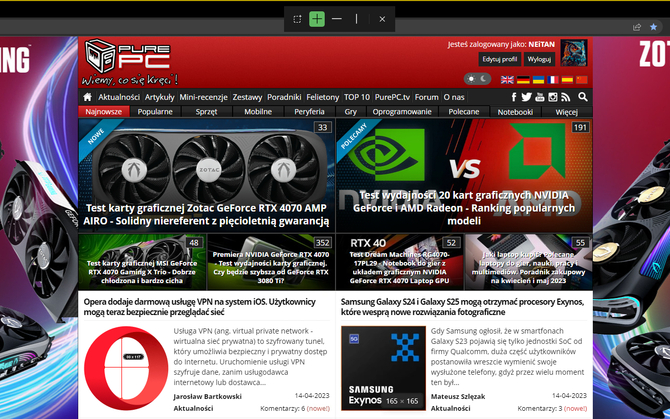
Task: Open O nas in the navigation
Action: pyautogui.click(x=454, y=97)
